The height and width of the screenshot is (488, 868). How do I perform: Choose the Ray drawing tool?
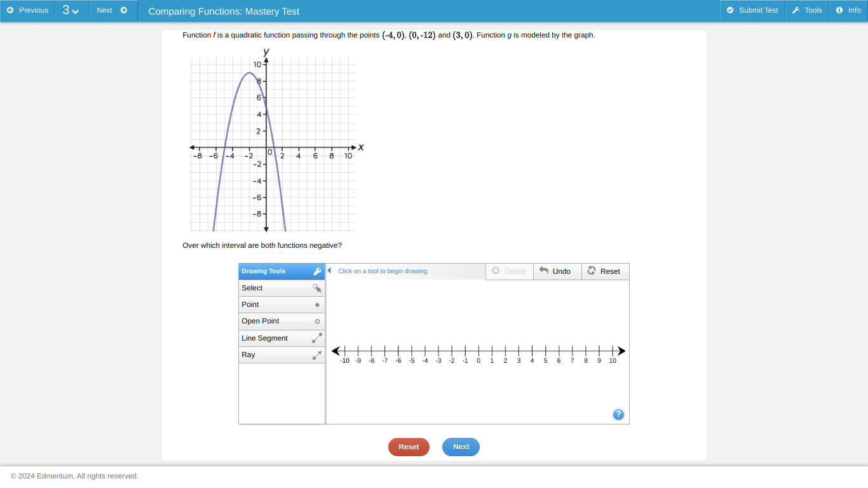(x=281, y=355)
